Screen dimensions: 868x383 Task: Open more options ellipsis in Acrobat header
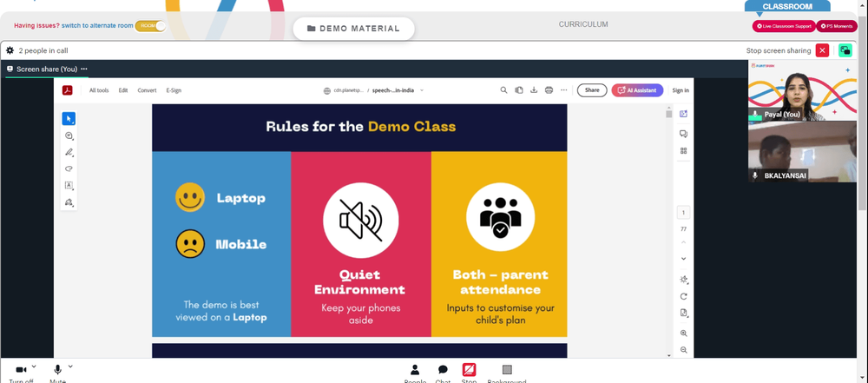pos(563,90)
